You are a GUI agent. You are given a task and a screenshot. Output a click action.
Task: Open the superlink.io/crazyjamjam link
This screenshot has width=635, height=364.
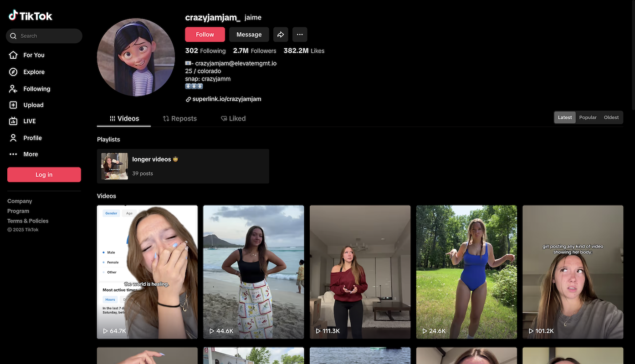(227, 99)
